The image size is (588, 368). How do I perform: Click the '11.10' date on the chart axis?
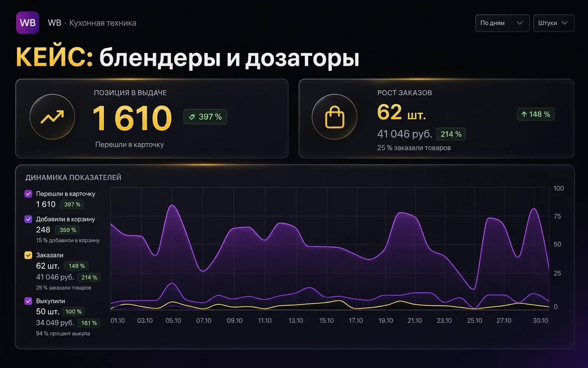265,321
